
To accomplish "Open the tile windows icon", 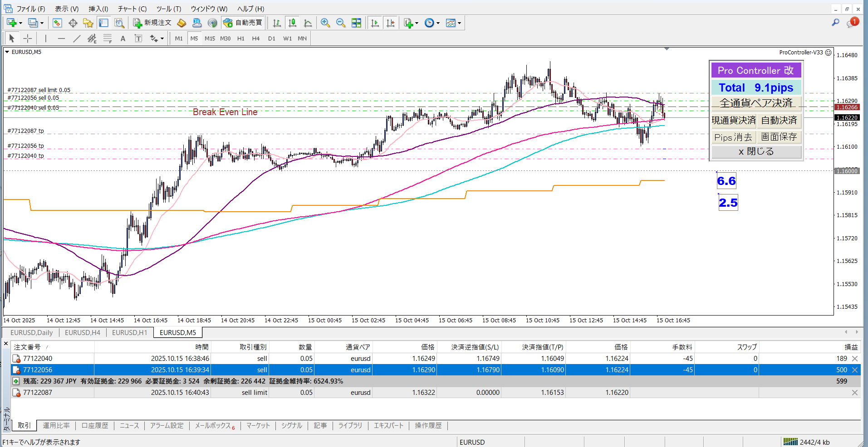I will pyautogui.click(x=356, y=23).
